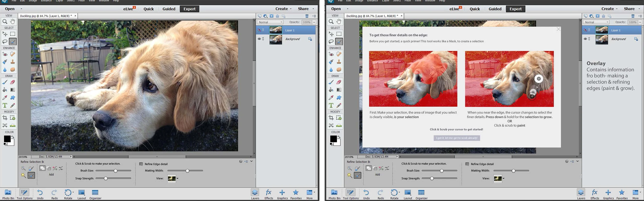Check Refine Edge detail in the right window

click(467, 164)
